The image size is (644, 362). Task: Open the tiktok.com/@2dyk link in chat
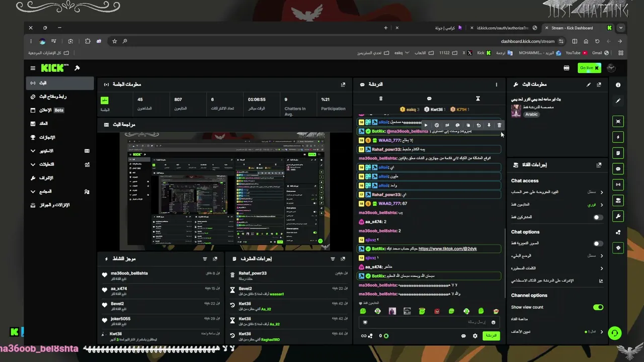447,249
